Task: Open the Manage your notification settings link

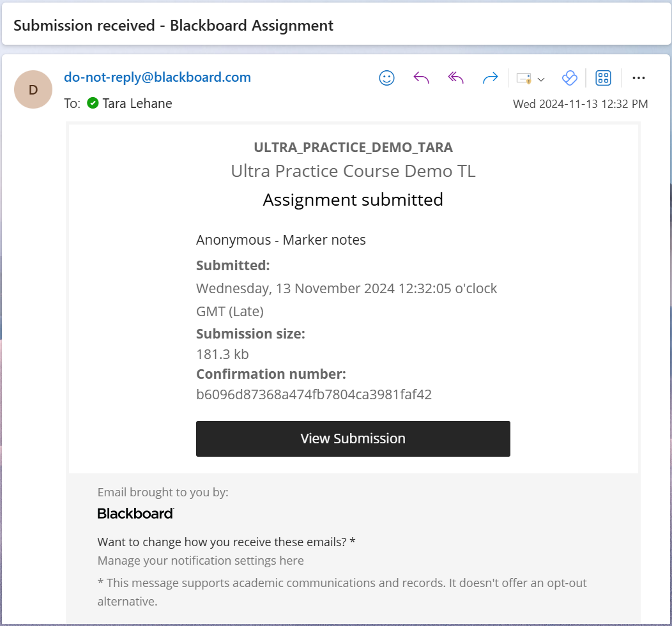Action: 201,561
